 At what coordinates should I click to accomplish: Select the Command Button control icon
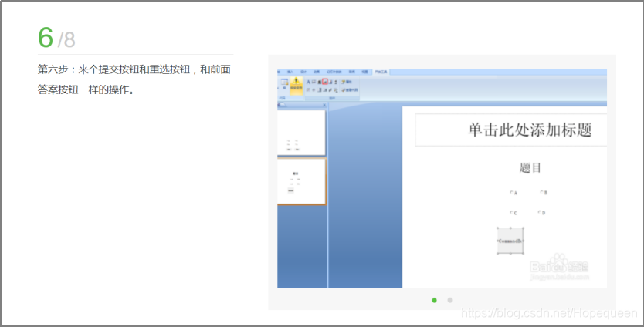click(x=325, y=82)
